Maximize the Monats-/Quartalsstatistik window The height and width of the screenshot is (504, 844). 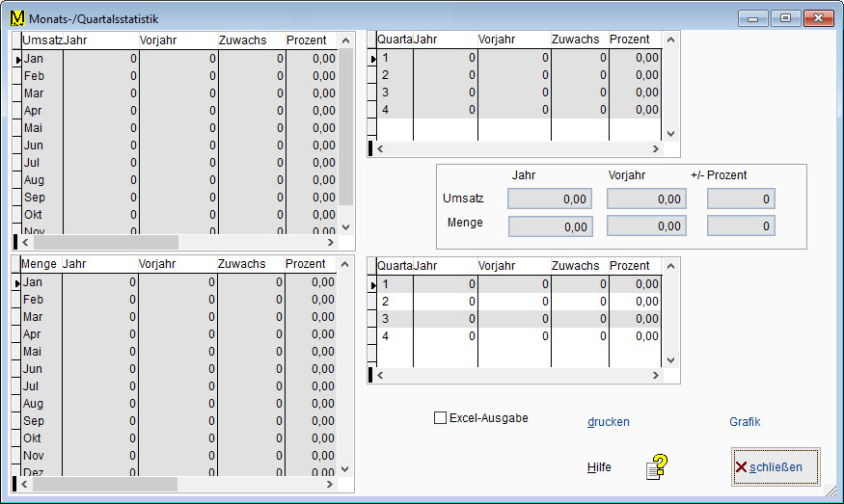coord(785,18)
